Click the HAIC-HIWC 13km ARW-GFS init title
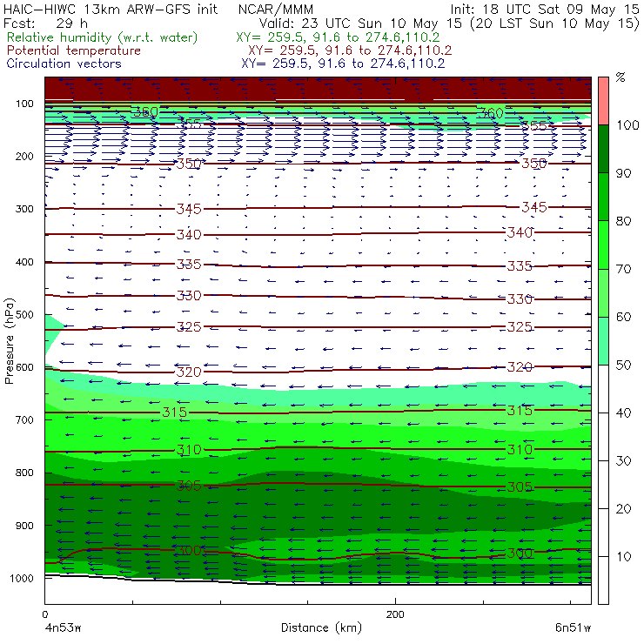644x644 pixels. coord(111,9)
